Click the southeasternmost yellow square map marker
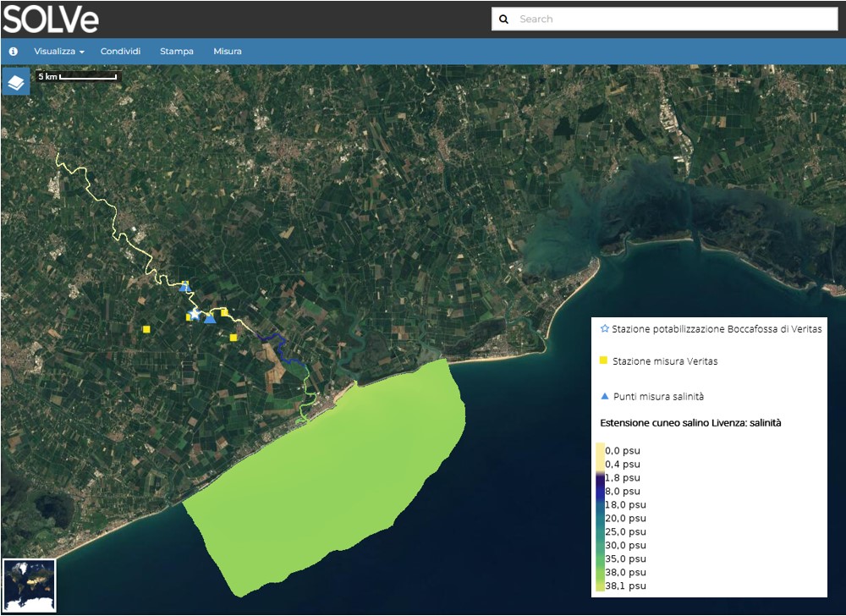The width and height of the screenshot is (846, 616). 233,338
